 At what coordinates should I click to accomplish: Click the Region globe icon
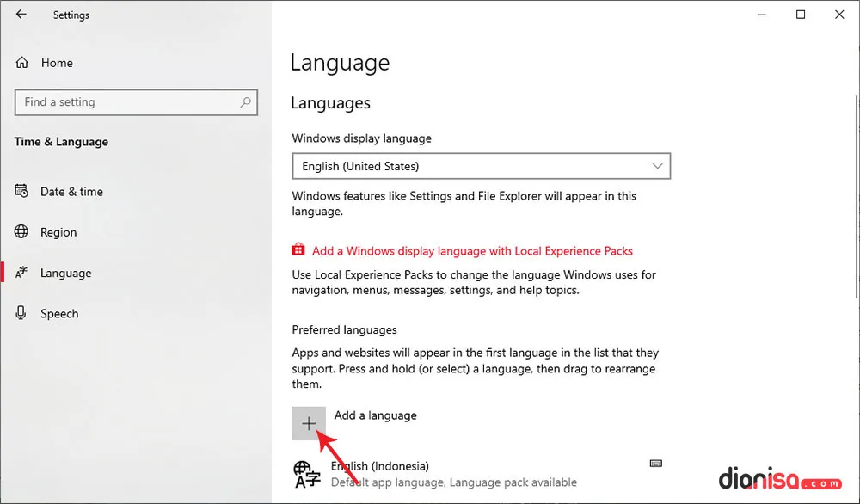(21, 231)
